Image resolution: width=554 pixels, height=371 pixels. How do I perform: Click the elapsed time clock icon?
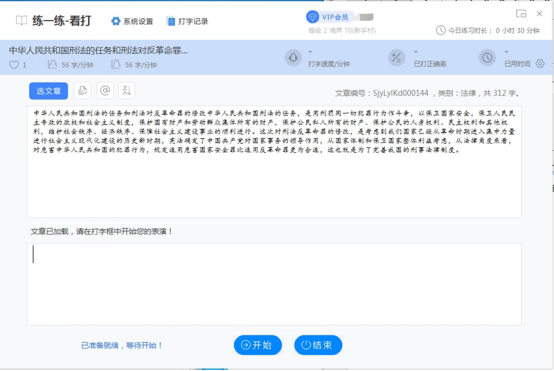click(x=487, y=58)
